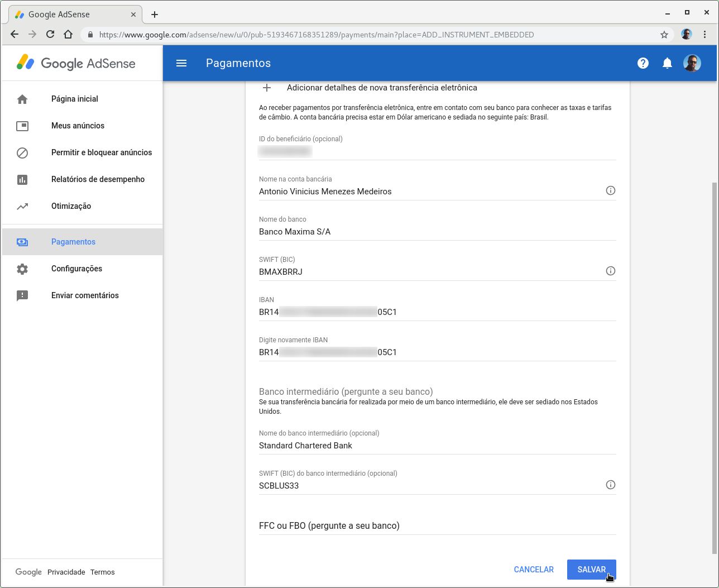Select Pagamentos in the sidebar

click(83, 242)
